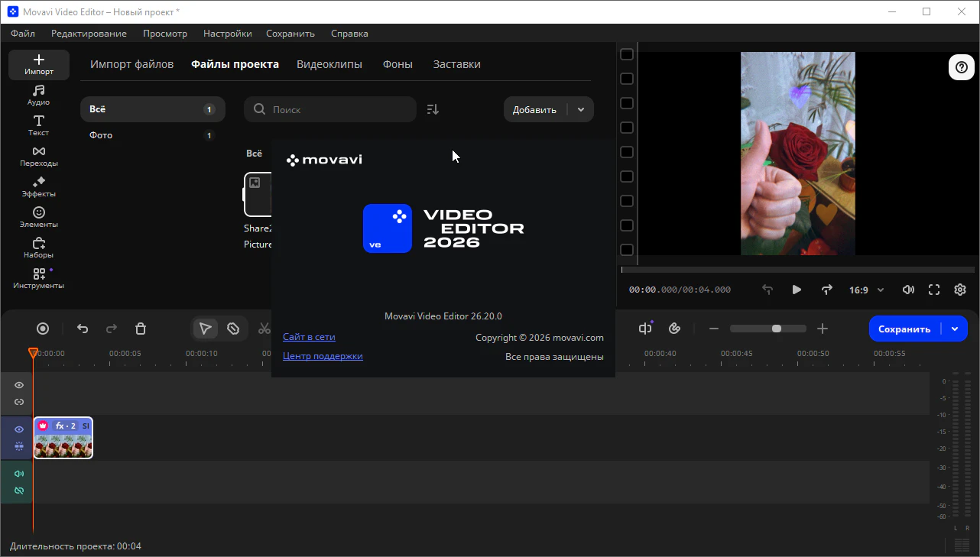Step back one frame in preview
980x557 pixels.
click(x=767, y=290)
